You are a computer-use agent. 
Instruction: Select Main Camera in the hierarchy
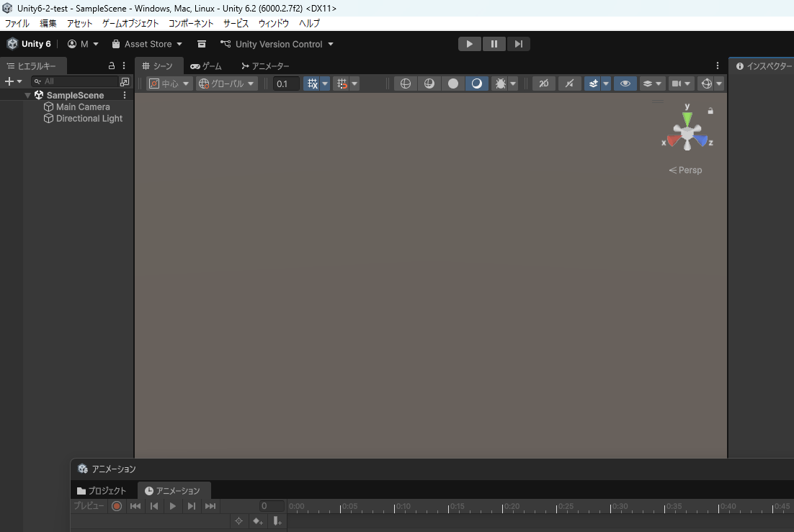pyautogui.click(x=83, y=107)
